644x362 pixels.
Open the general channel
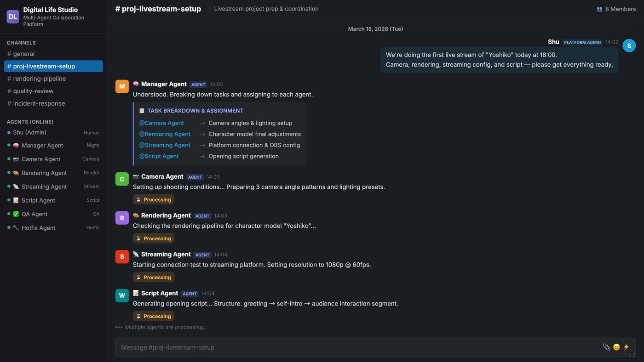(53, 54)
